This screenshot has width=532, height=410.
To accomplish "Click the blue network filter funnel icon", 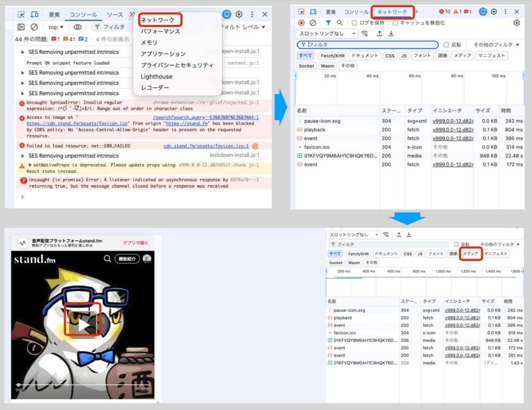I will point(328,23).
